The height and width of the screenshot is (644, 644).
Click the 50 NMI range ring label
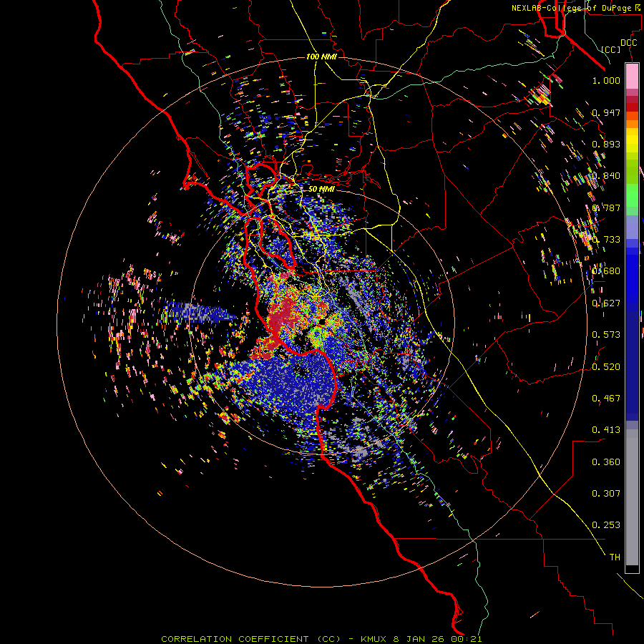321,189
